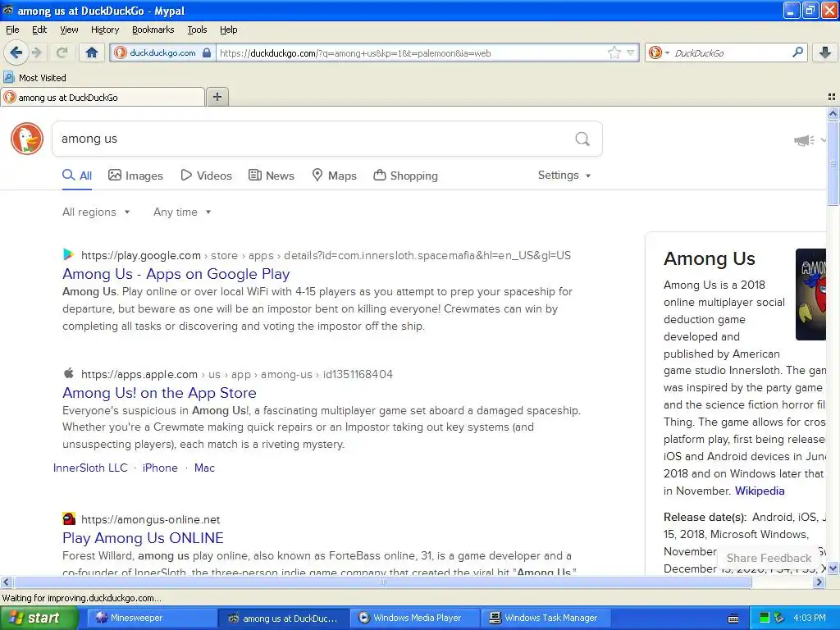840x630 pixels.
Task: Click the search magnifier in DuckDuckGo box
Action: tap(582, 139)
